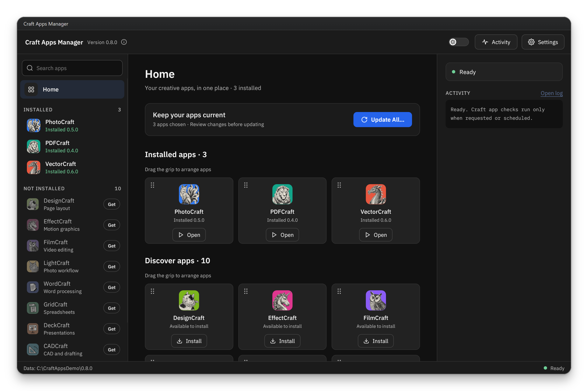Viewport: 588px width, 391px height.
Task: Install FilmCraft from Discover apps
Action: tap(376, 341)
